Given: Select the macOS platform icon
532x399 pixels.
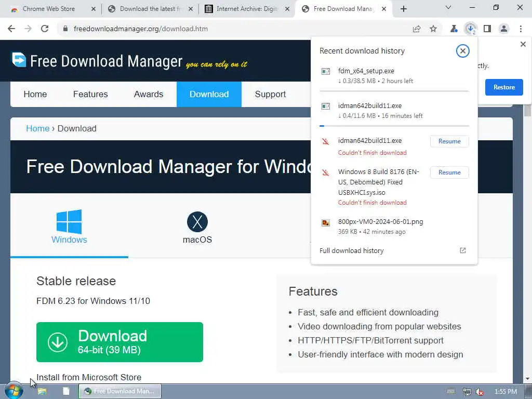Looking at the screenshot, I should point(197,222).
